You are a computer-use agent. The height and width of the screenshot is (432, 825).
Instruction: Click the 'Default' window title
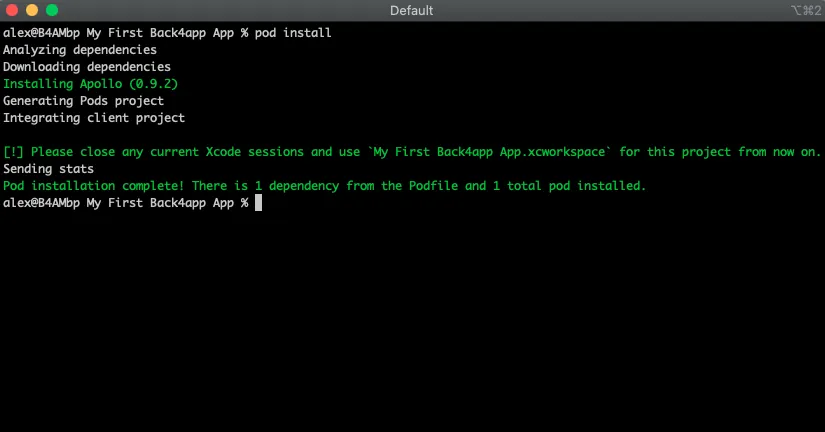[411, 11]
